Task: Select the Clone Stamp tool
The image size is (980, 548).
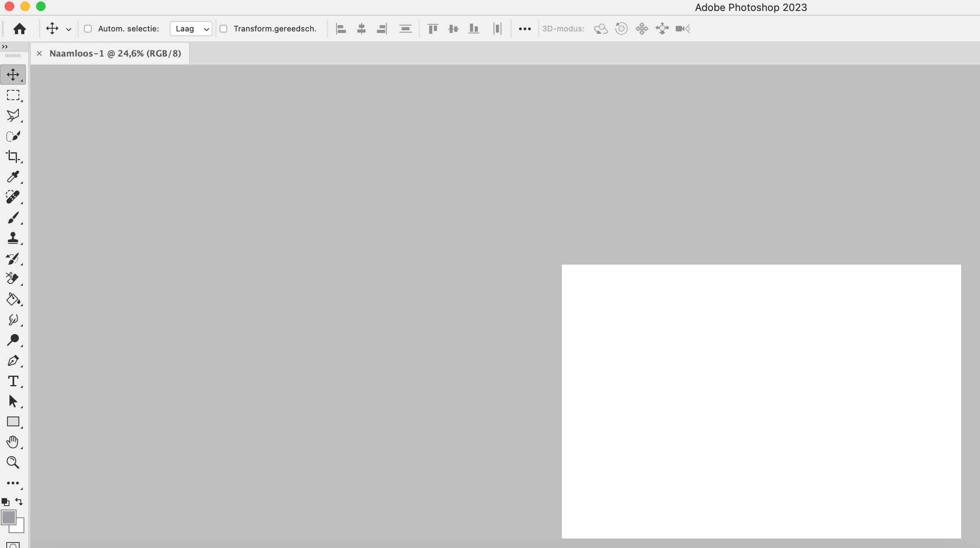Action: coord(13,238)
